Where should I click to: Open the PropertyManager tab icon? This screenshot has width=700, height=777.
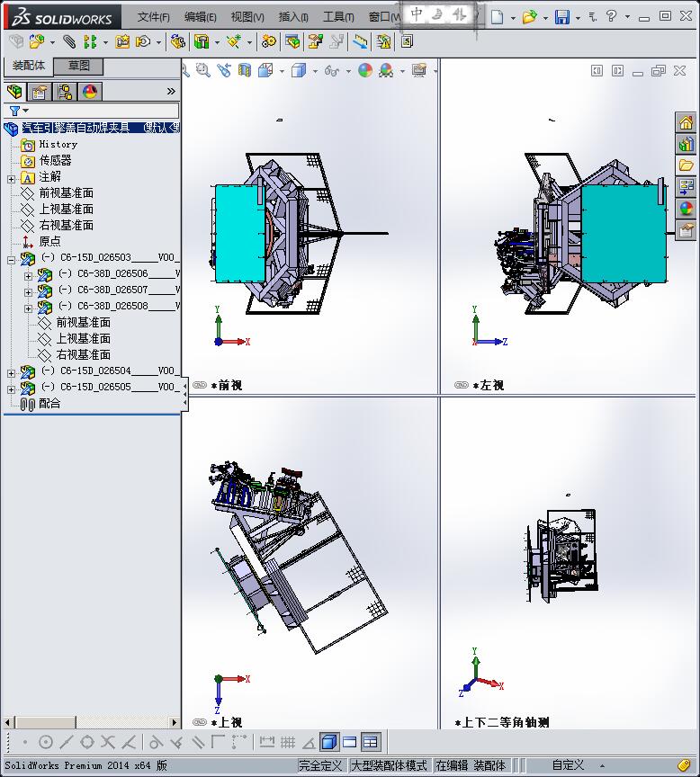pyautogui.click(x=40, y=91)
